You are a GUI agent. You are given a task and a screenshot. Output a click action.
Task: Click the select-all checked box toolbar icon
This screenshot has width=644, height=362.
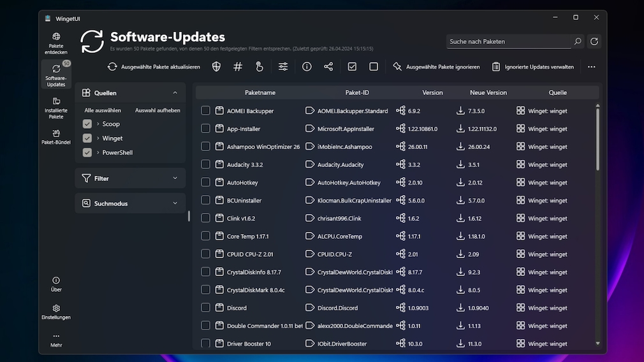[x=352, y=66]
